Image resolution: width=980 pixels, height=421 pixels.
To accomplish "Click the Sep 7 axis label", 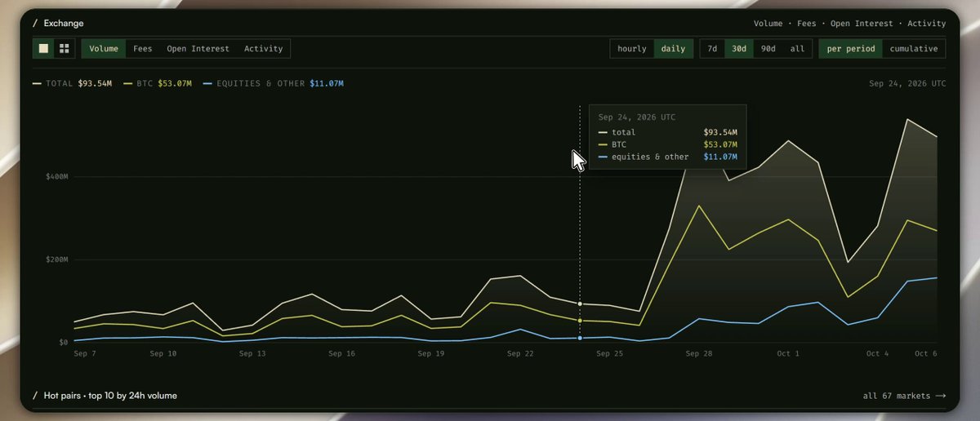I will pos(85,354).
